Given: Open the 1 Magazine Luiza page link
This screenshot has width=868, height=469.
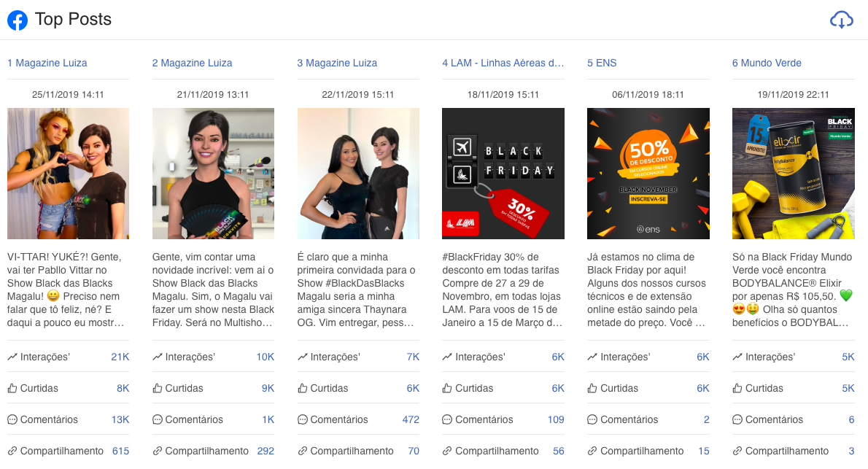Looking at the screenshot, I should pyautogui.click(x=47, y=63).
